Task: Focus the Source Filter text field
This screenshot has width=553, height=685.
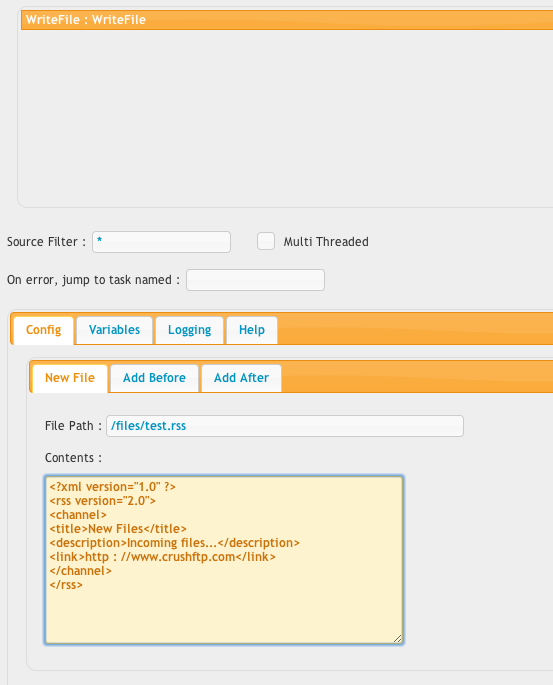Action: tap(161, 242)
